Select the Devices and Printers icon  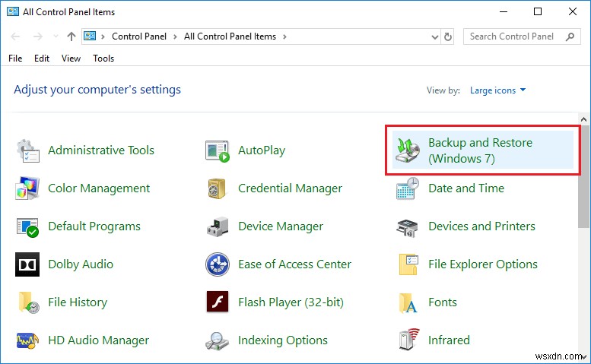(408, 226)
